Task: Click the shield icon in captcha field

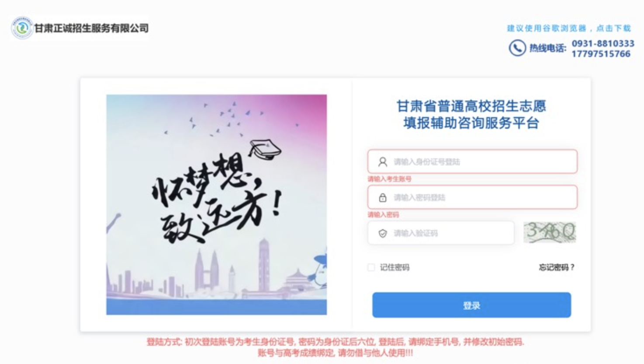Action: [383, 233]
